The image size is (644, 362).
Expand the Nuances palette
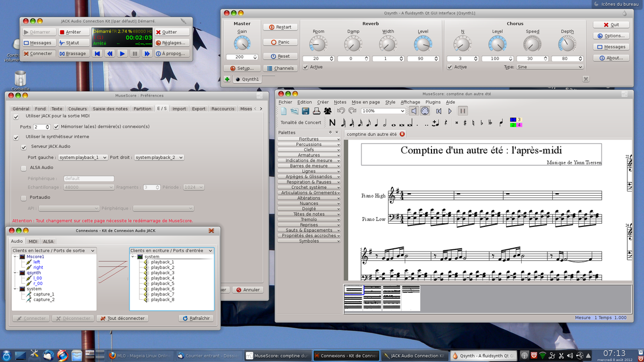tap(309, 203)
